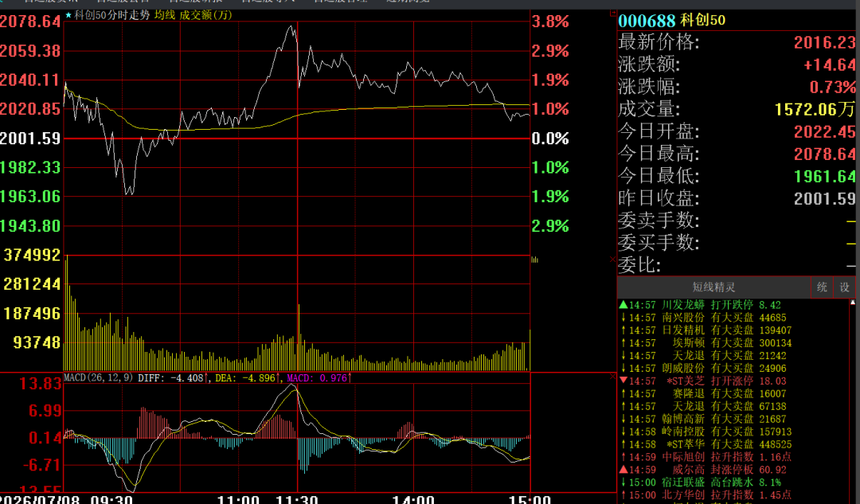This screenshot has width=860, height=504.
Task: Click the 委卖手数 label
Action: tap(659, 221)
